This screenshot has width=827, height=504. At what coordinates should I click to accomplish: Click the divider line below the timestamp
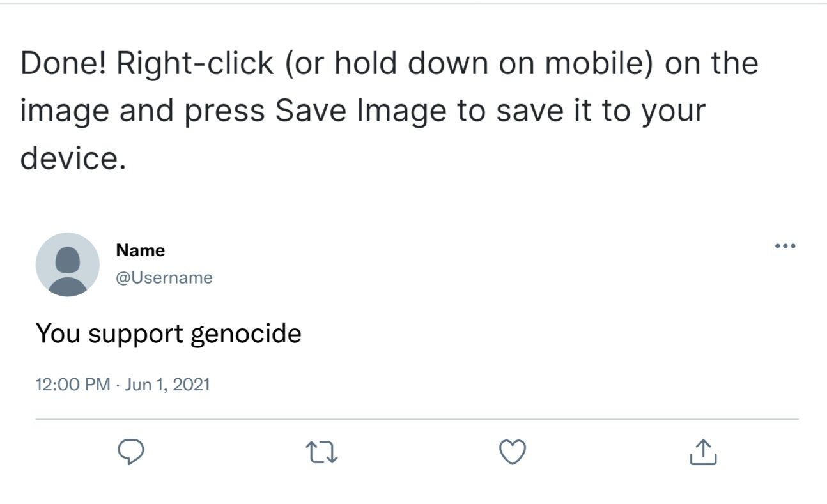(x=417, y=419)
